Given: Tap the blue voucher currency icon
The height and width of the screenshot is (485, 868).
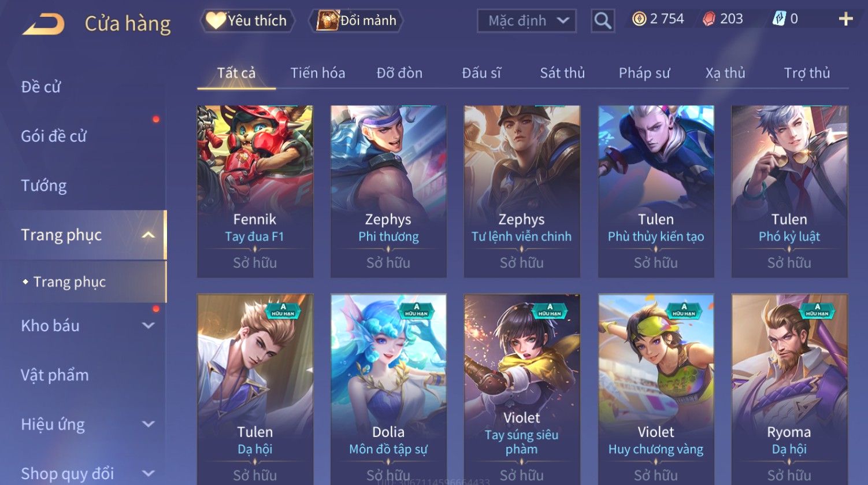Looking at the screenshot, I should (779, 19).
